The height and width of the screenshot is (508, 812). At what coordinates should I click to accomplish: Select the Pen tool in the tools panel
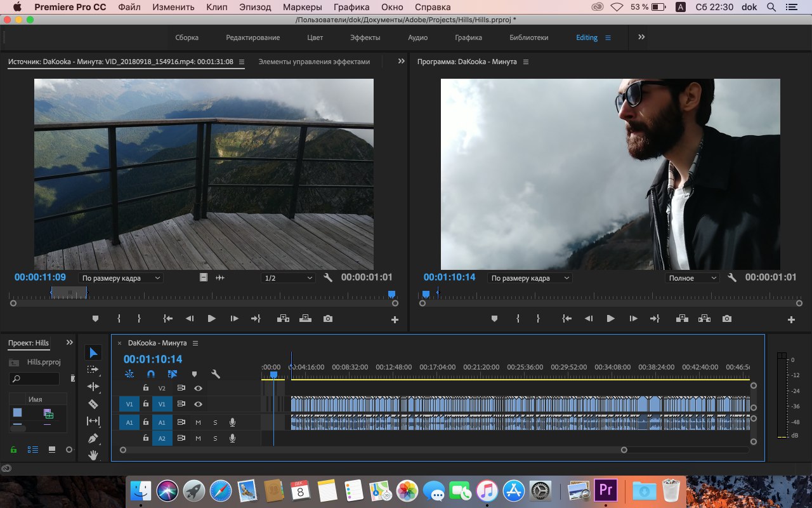click(x=93, y=438)
